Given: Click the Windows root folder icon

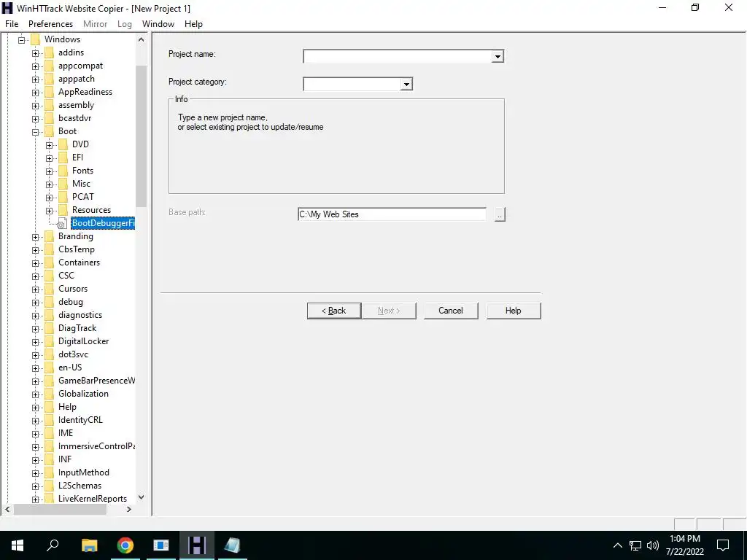Looking at the screenshot, I should (35, 39).
